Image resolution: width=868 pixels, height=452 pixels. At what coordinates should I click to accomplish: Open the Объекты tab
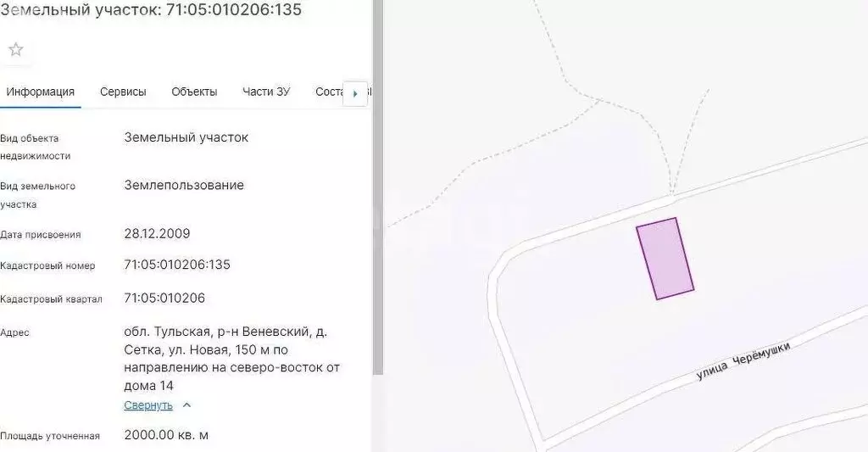click(194, 92)
